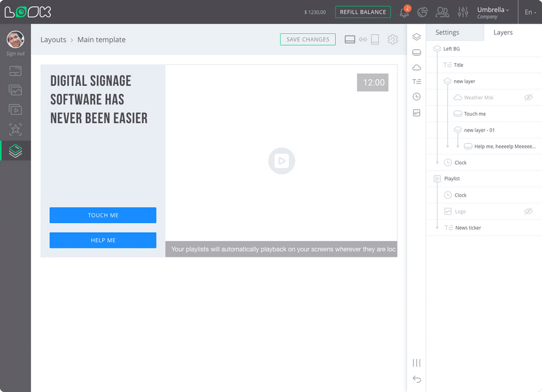Add a weather widget from tool strip
The width and height of the screenshot is (542, 392).
pos(417,67)
